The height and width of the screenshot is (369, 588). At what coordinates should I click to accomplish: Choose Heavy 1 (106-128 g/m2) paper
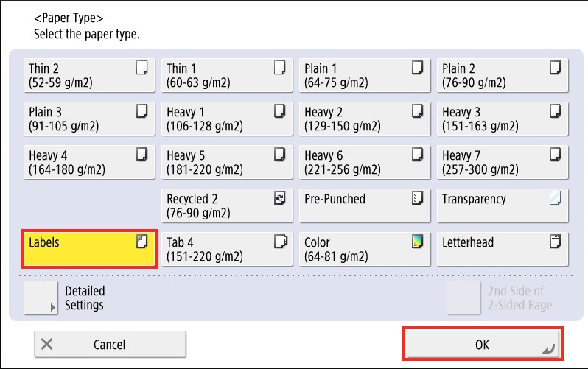click(x=227, y=119)
